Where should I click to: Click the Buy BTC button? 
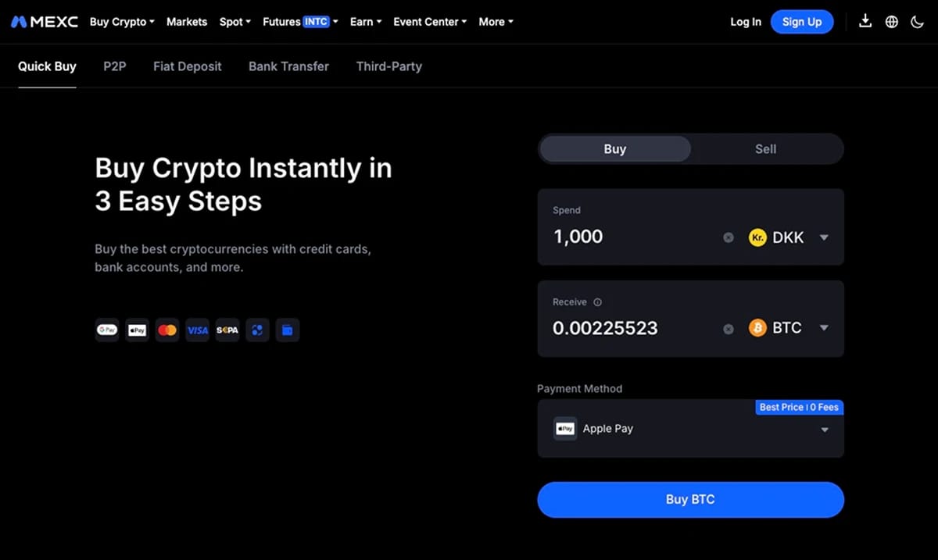tap(691, 500)
